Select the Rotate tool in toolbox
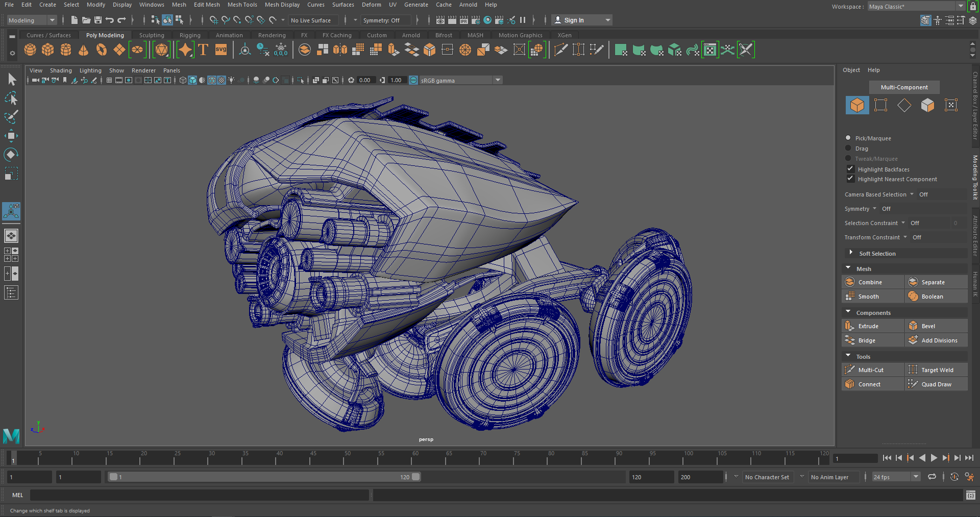980x517 pixels. [11, 155]
